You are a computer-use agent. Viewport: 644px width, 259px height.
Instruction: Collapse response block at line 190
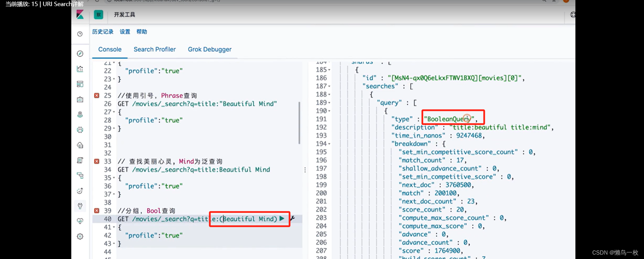tap(329, 111)
